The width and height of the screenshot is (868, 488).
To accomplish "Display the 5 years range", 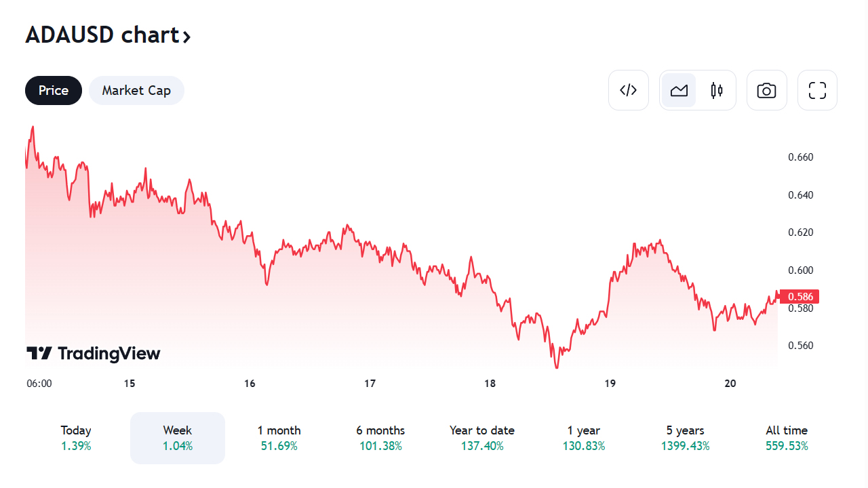I will tap(686, 438).
